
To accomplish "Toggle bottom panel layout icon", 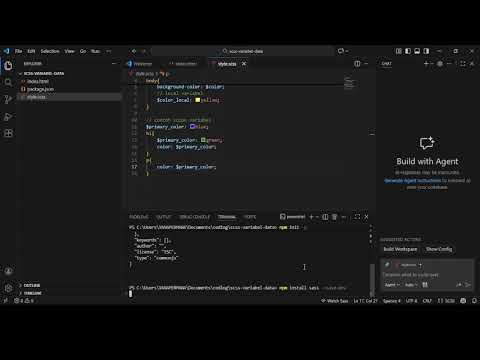I will pos(417,51).
